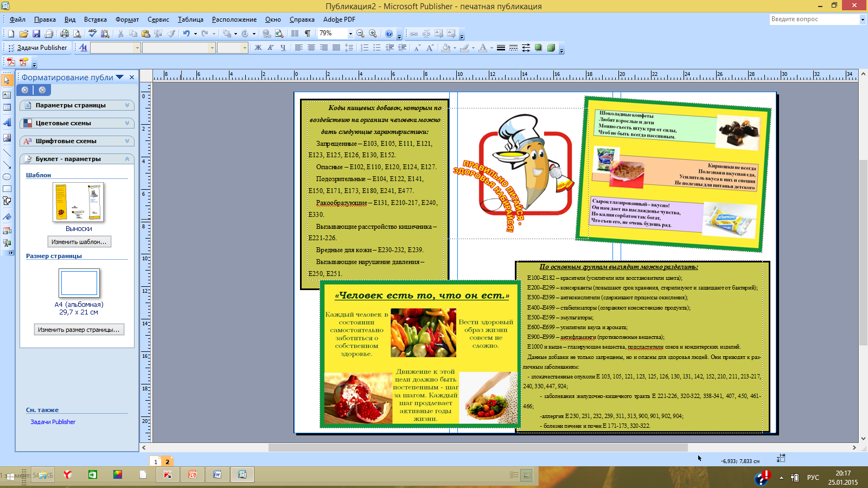Expand Цветовые схемы section

tap(76, 123)
